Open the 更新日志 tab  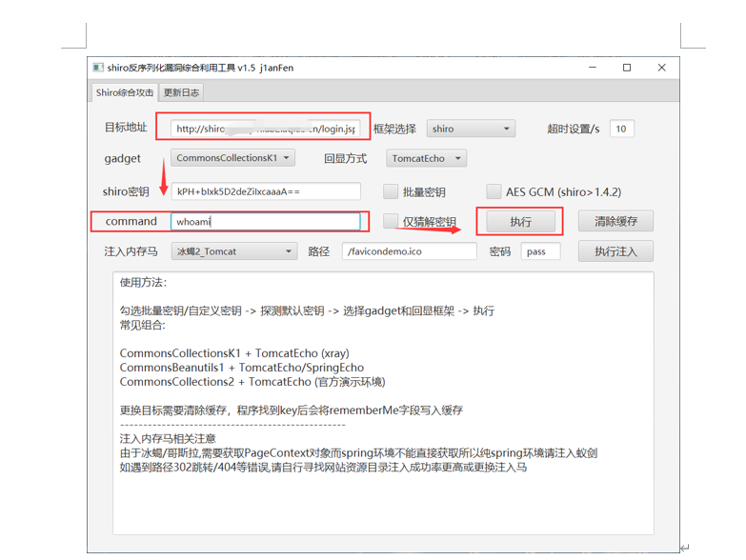point(181,92)
